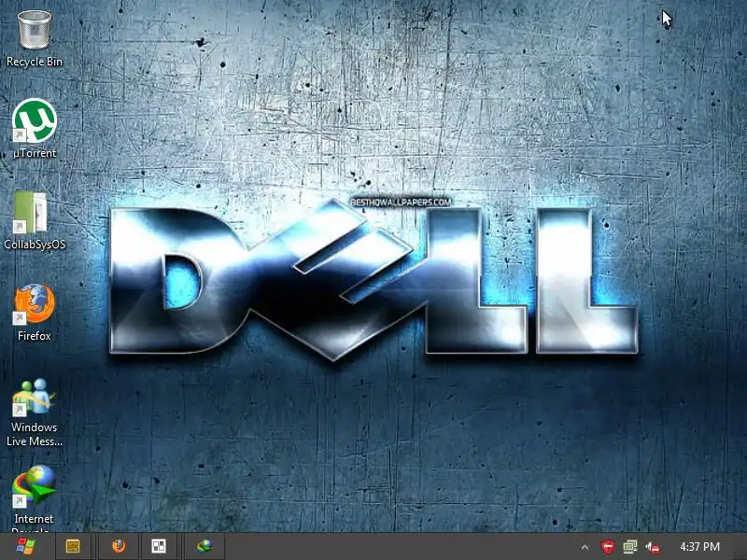
Task: Select the Recycle Bin label text
Action: 35,62
